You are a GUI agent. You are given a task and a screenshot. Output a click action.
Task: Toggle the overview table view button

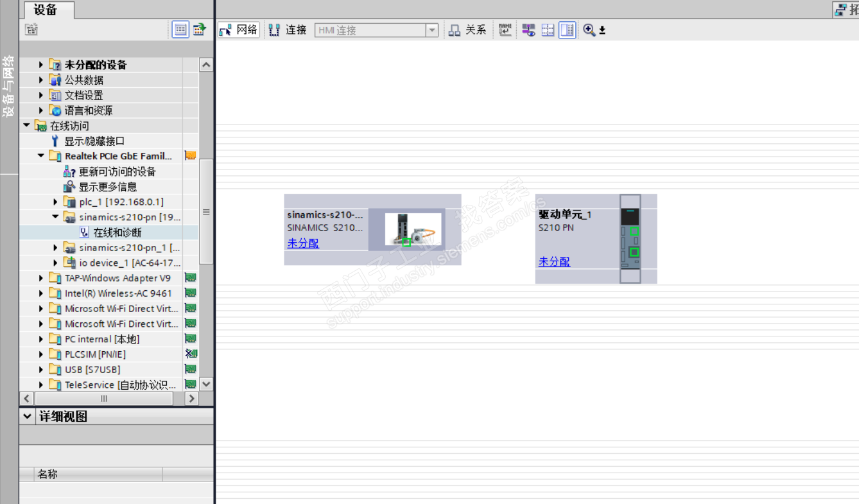tap(180, 30)
